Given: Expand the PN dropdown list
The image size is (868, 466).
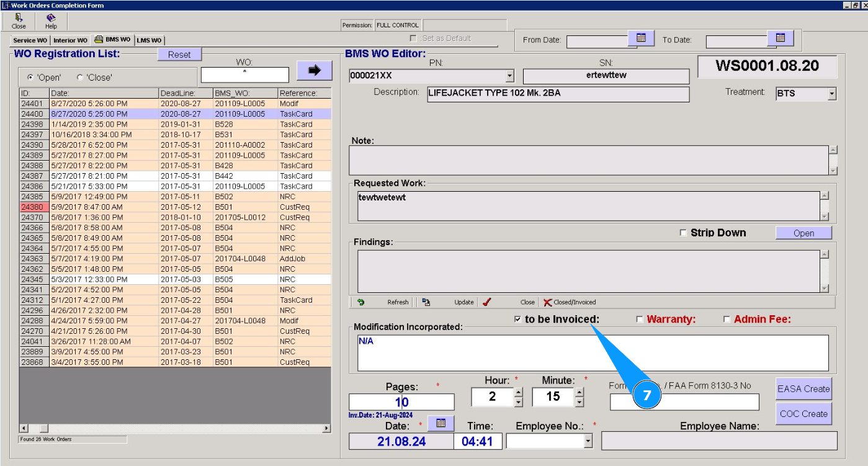Looking at the screenshot, I should click(x=509, y=76).
